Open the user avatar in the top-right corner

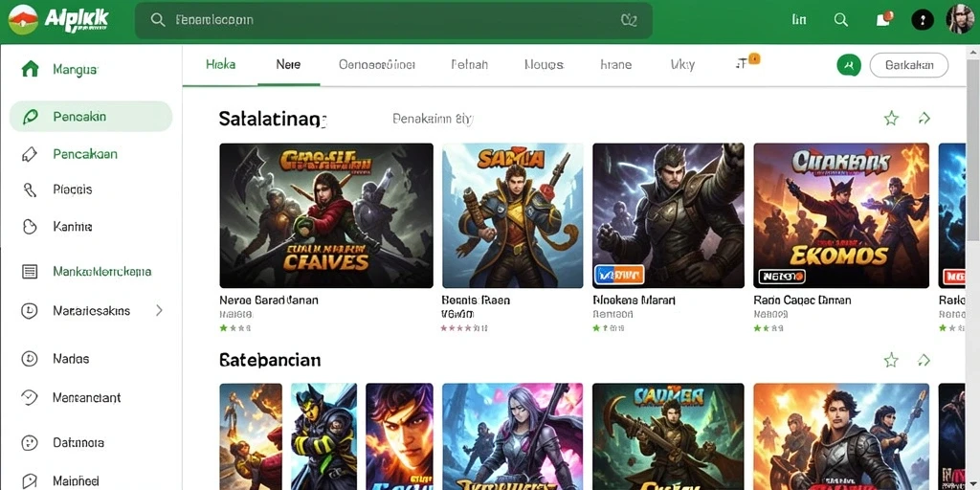(959, 19)
